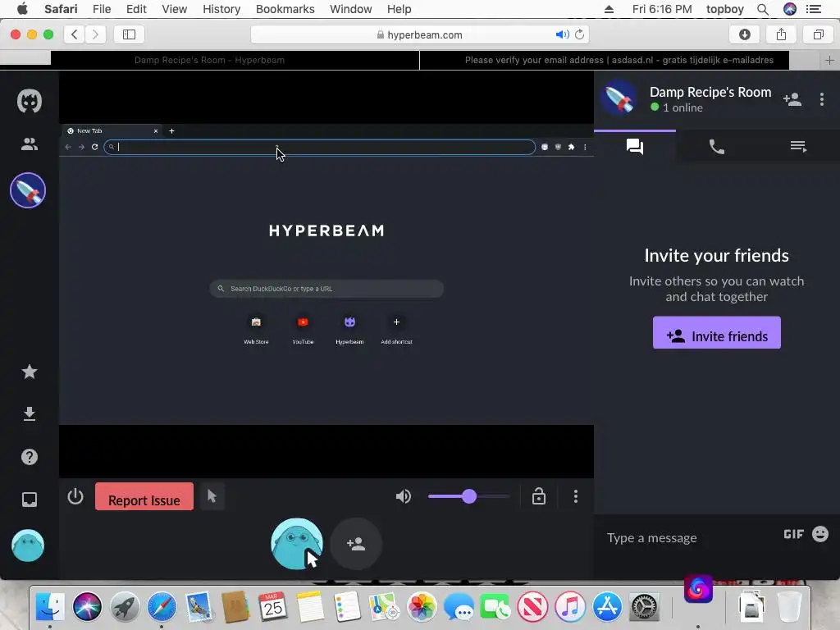The image size is (840, 630).
Task: Open the File menu
Action: [101, 9]
